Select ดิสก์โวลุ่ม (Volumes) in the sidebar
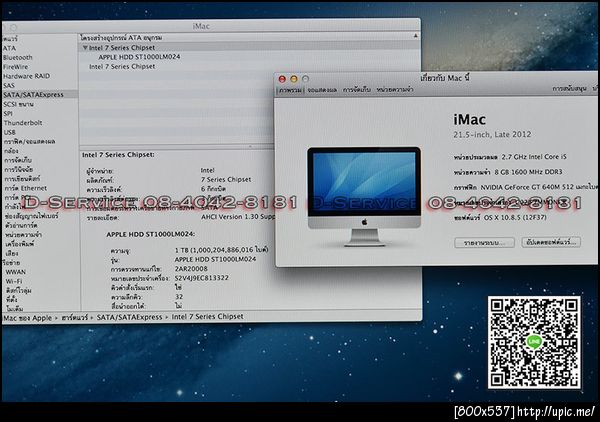600x422 pixels. point(19,291)
